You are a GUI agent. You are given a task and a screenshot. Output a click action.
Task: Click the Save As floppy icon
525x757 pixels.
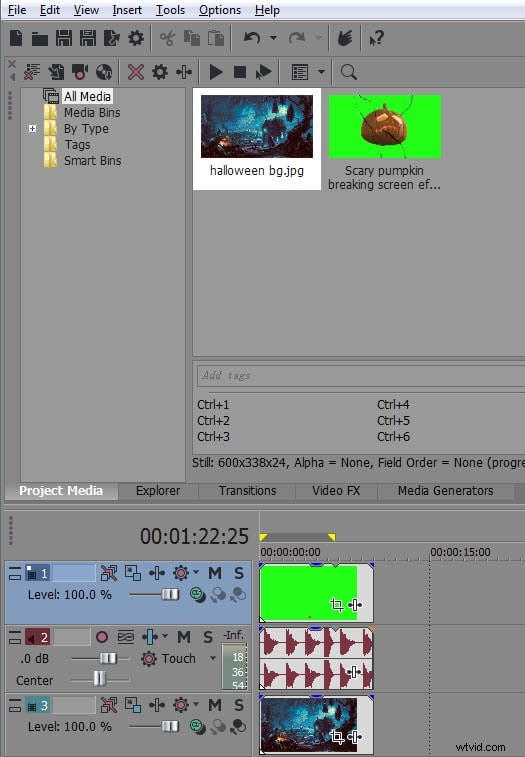[87, 38]
